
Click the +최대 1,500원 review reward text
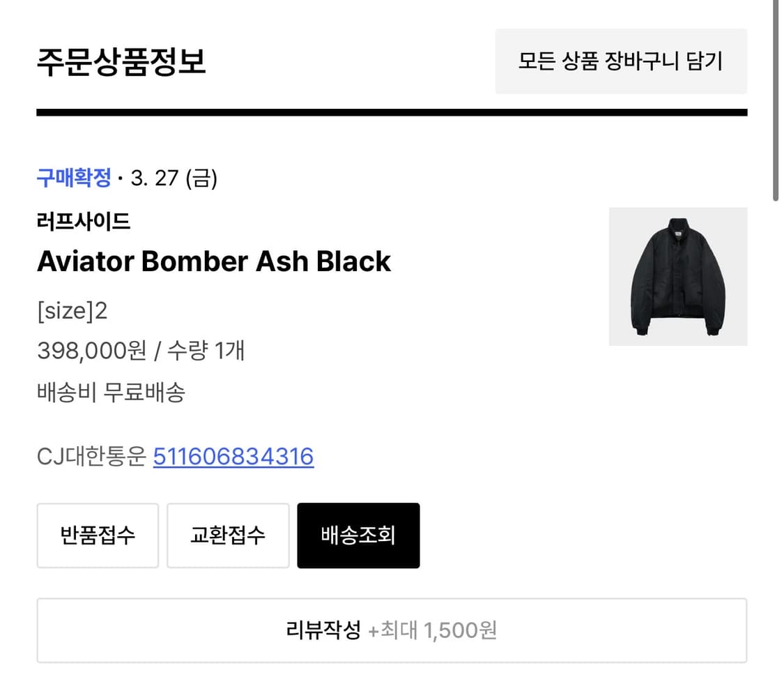(432, 630)
